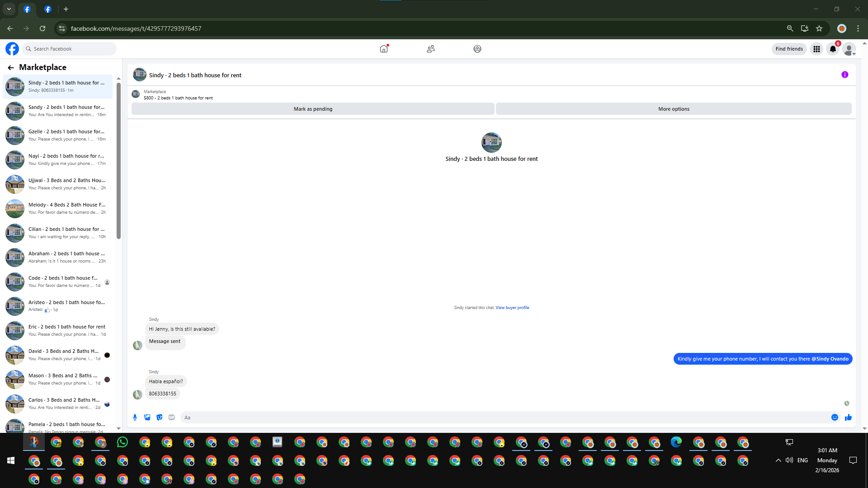Image resolution: width=868 pixels, height=488 pixels.
Task: Open the emoji picker in the message box
Action: pos(835,418)
